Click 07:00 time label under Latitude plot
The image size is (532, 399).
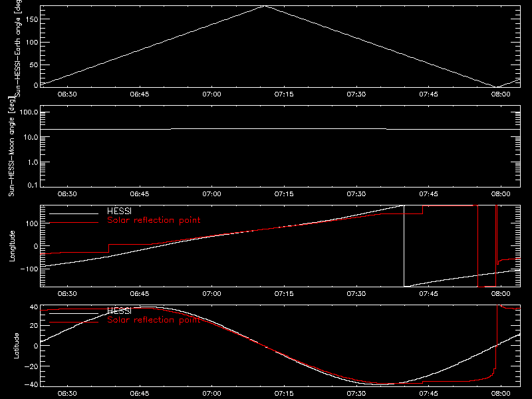(211, 394)
